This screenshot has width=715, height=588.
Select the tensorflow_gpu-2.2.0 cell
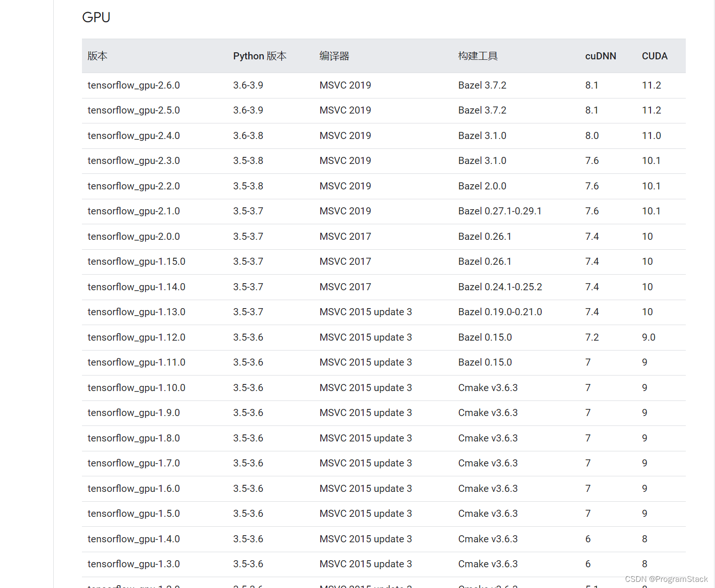[x=134, y=186]
